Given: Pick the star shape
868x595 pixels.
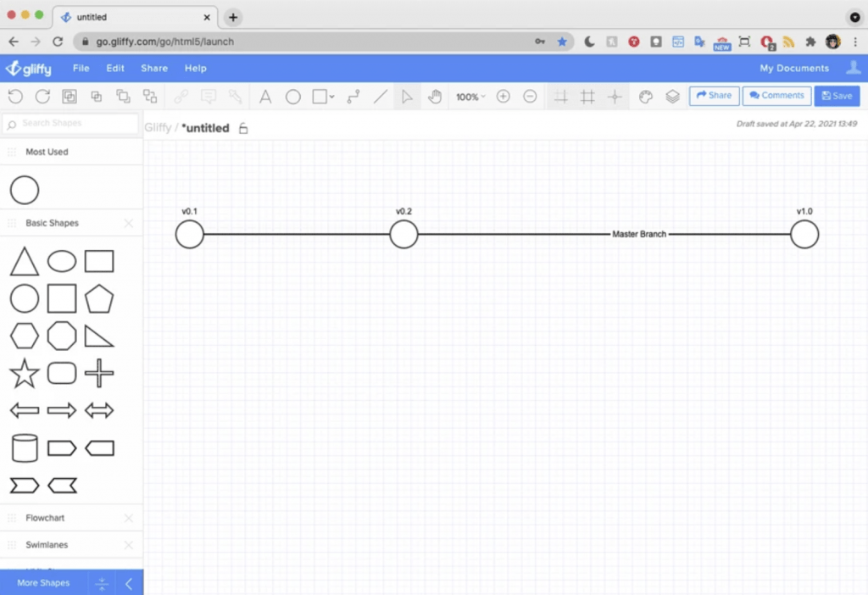Looking at the screenshot, I should [x=25, y=373].
